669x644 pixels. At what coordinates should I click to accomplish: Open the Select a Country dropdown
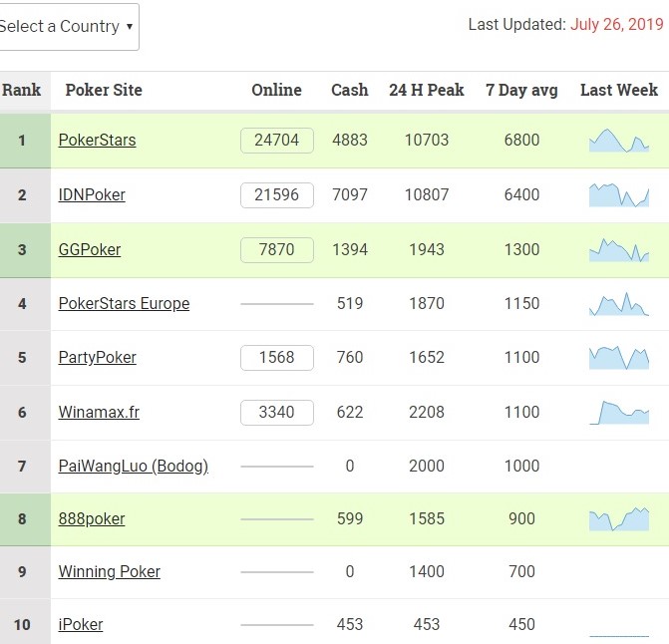click(x=66, y=27)
